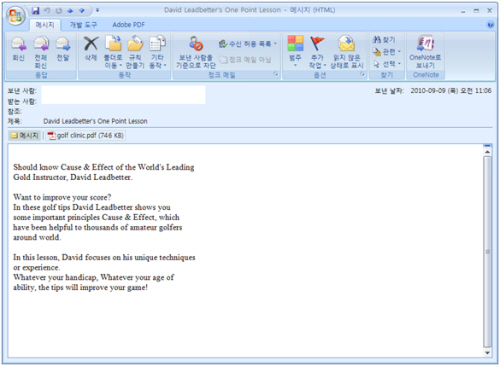
Task: Click the Undo arrow in the quick access toolbar
Action: 47,11
